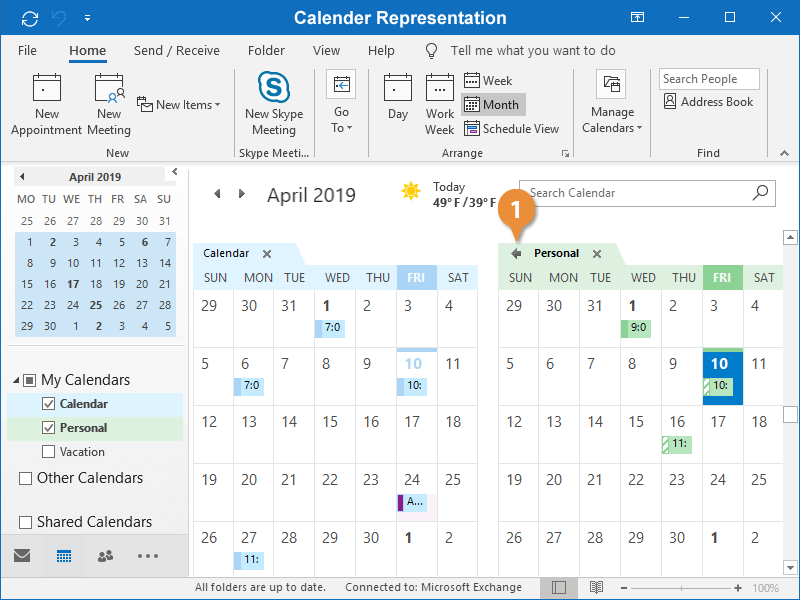
Task: Start a New Skype Meeting
Action: (x=273, y=89)
